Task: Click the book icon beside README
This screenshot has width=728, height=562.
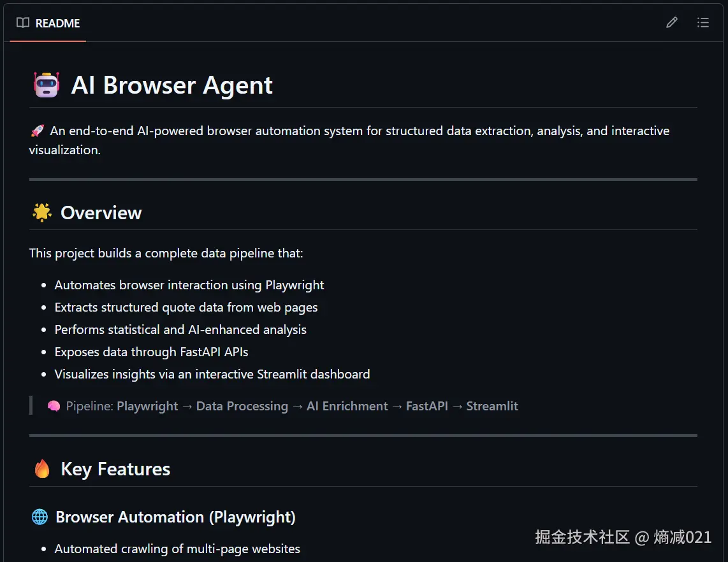Action: tap(23, 23)
